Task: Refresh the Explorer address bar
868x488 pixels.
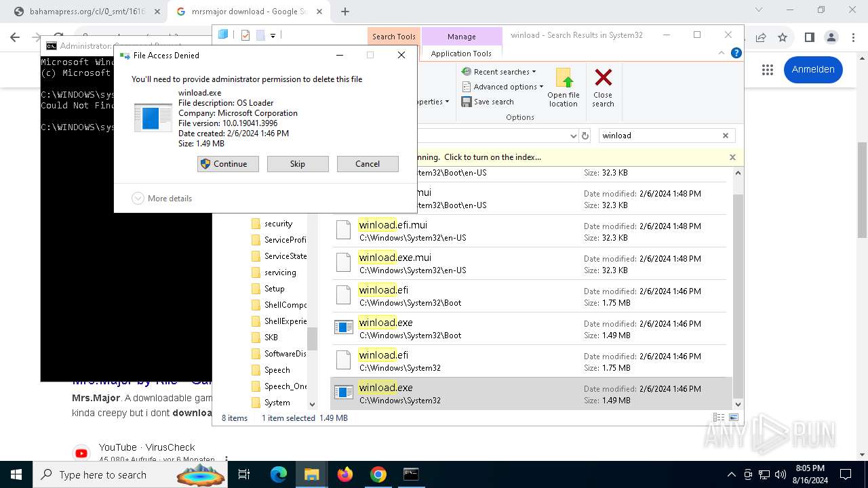Action: [x=586, y=136]
